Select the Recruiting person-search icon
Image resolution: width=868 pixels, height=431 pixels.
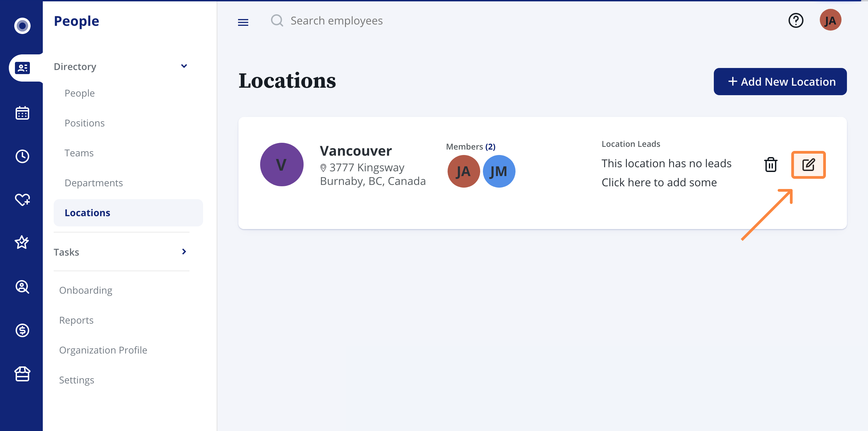[x=22, y=287]
